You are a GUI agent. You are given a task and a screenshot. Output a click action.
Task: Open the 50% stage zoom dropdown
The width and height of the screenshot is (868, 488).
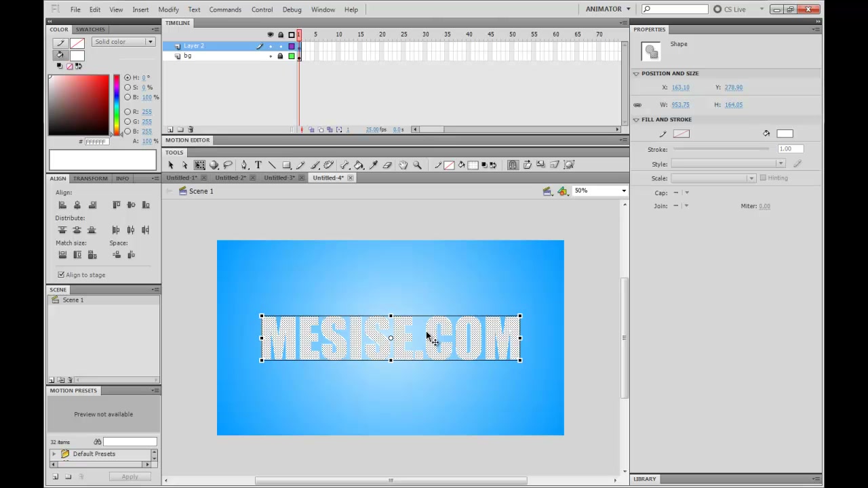point(600,191)
